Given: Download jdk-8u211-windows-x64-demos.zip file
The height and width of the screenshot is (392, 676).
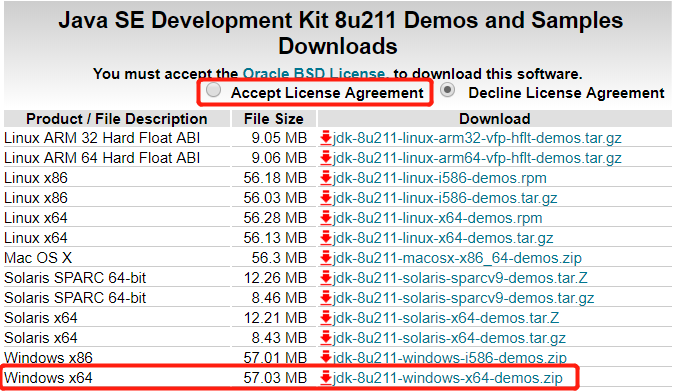Looking at the screenshot, I should [x=448, y=378].
